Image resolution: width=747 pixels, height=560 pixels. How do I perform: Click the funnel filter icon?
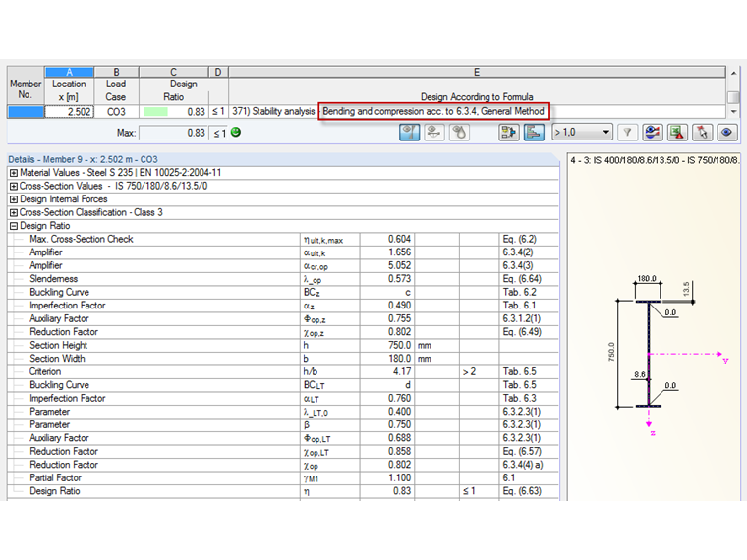click(627, 132)
